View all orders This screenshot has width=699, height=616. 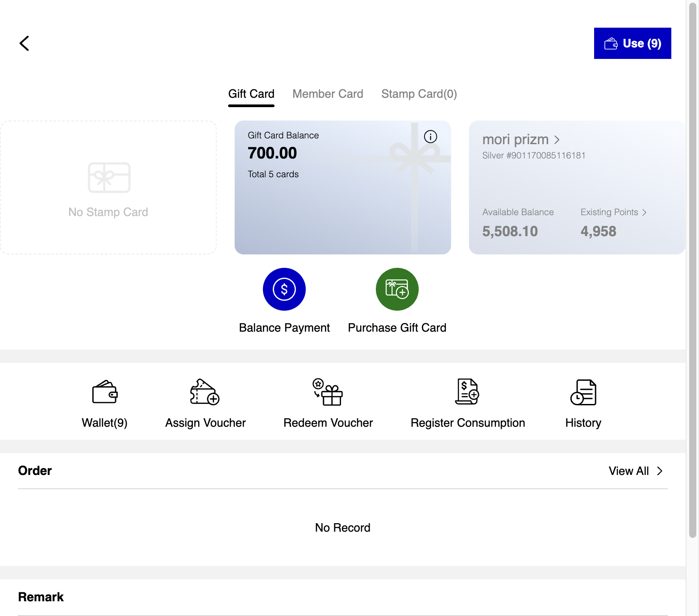point(636,471)
